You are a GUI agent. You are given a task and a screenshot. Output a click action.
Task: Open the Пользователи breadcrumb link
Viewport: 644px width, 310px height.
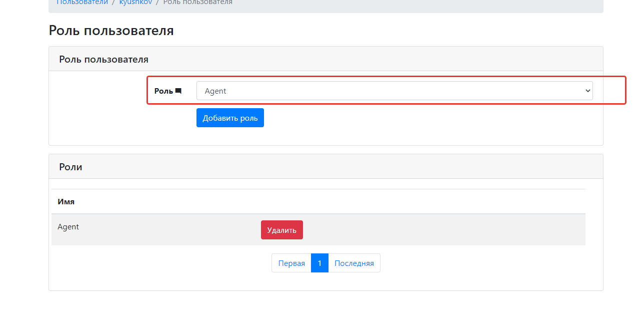point(82,3)
